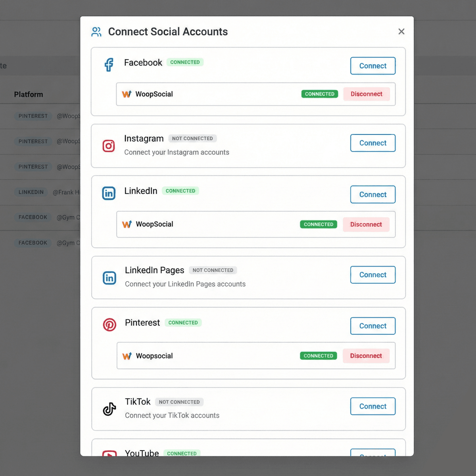476x476 pixels.
Task: Click the WoopSocial icon under Facebook
Action: pyautogui.click(x=127, y=94)
